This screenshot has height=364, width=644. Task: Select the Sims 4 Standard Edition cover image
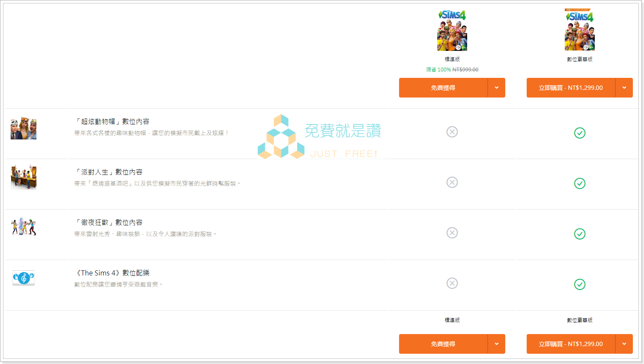[452, 30]
